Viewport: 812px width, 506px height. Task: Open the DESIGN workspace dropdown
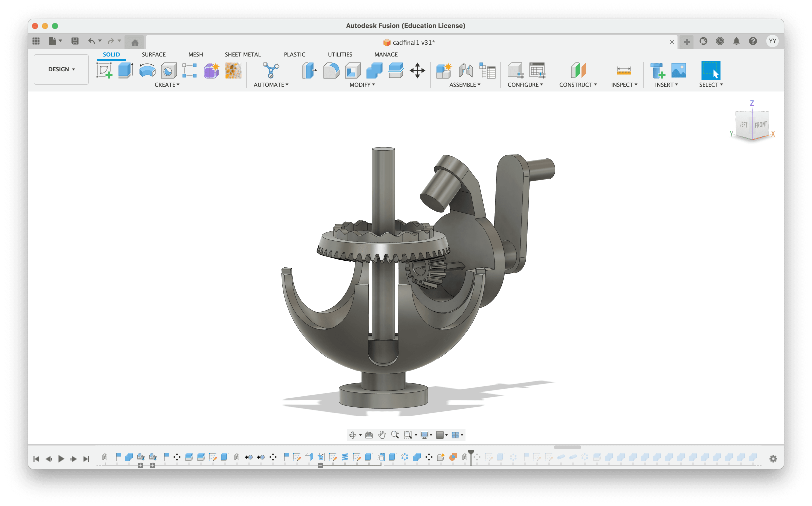[61, 69]
